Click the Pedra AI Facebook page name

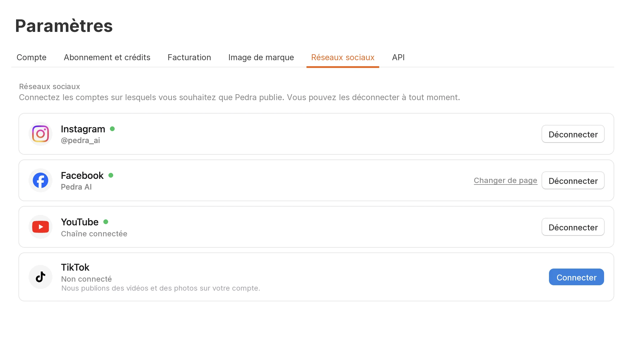tap(76, 187)
